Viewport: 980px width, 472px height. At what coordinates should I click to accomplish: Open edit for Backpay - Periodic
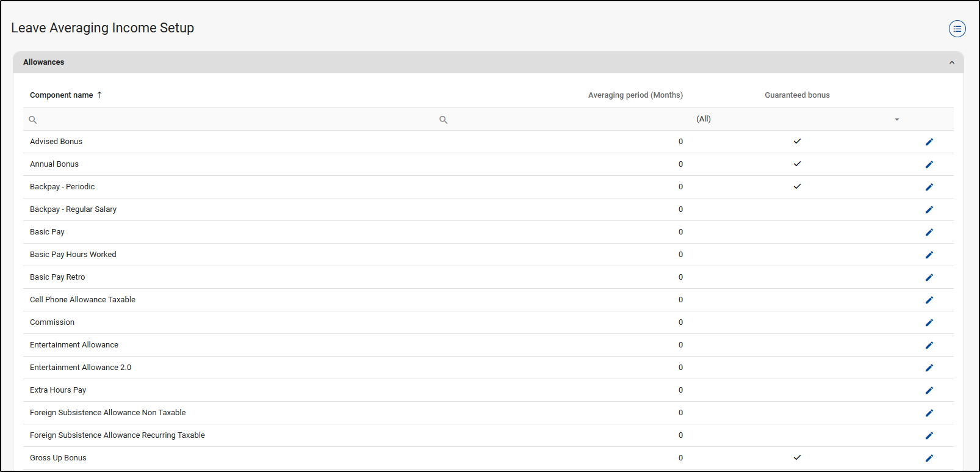[929, 187]
